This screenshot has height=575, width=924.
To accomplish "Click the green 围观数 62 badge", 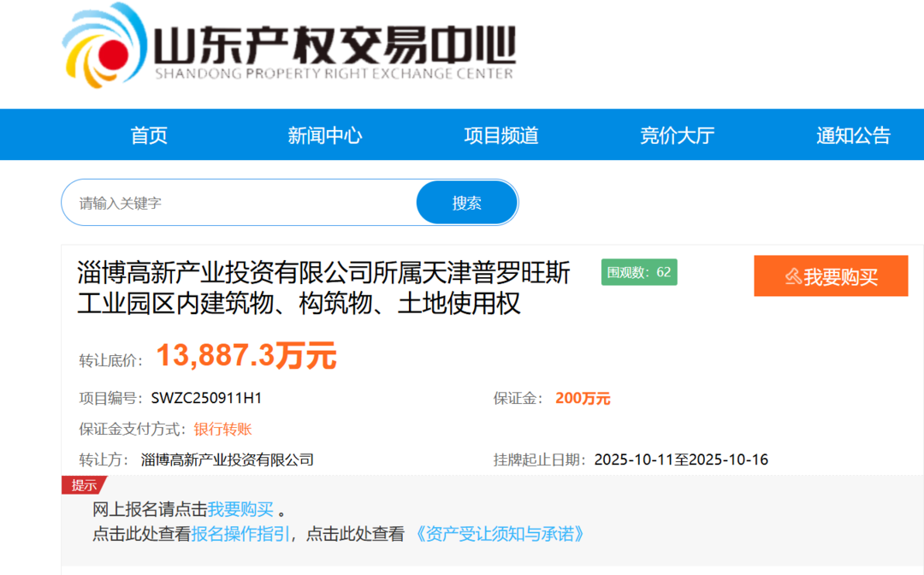I will click(x=639, y=272).
